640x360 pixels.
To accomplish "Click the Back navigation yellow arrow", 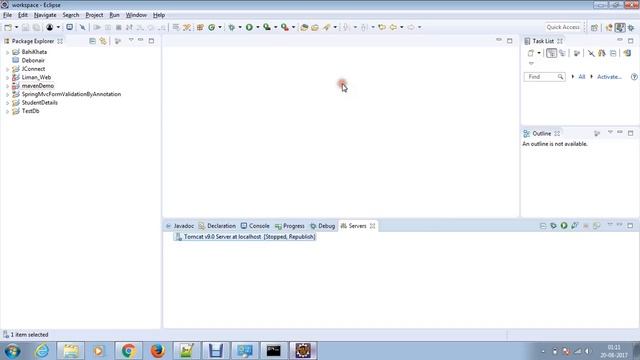I will 393,27.
